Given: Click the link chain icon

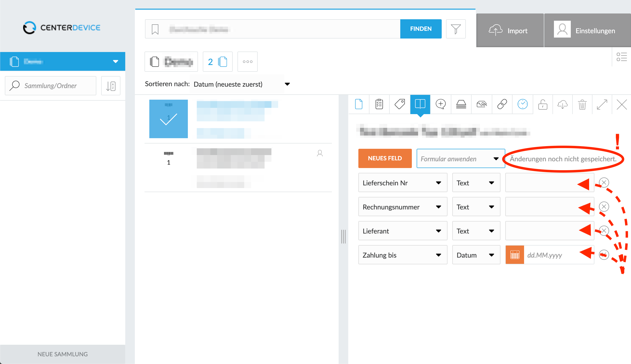Looking at the screenshot, I should click(x=502, y=104).
